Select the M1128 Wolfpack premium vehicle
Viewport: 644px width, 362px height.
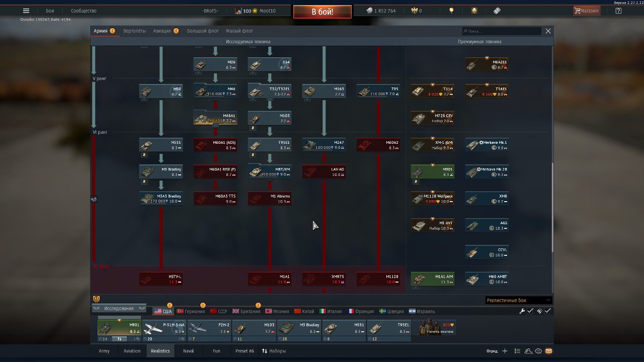click(433, 199)
